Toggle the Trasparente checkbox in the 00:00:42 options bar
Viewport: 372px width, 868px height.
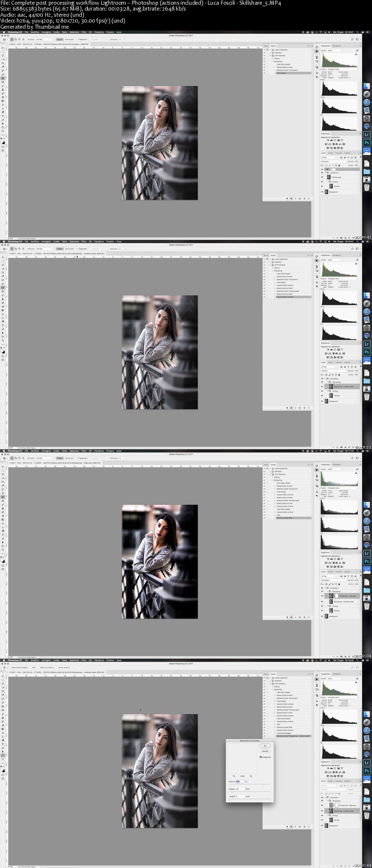tap(77, 39)
